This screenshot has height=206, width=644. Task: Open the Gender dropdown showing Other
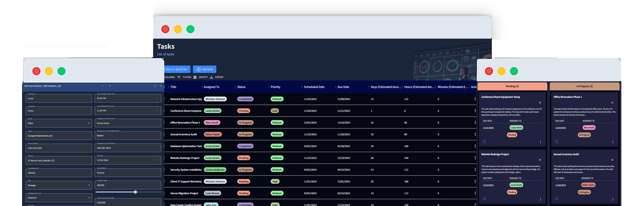coord(59,123)
